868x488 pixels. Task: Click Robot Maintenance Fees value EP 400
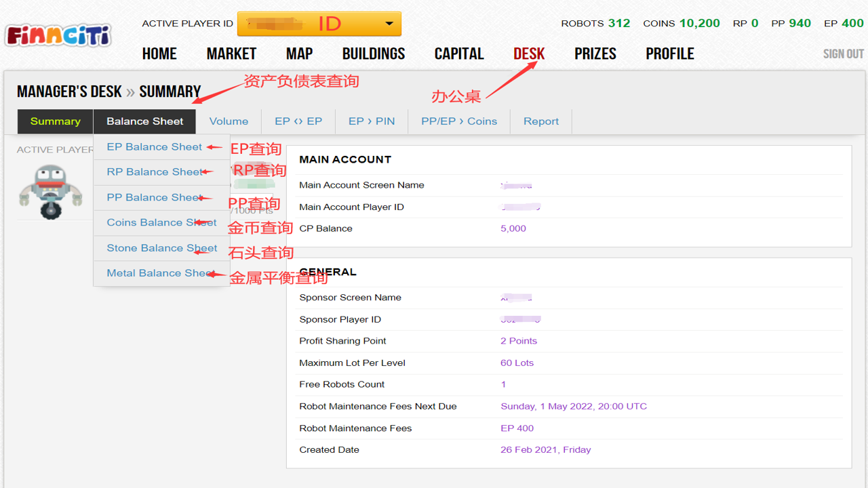[x=517, y=428]
